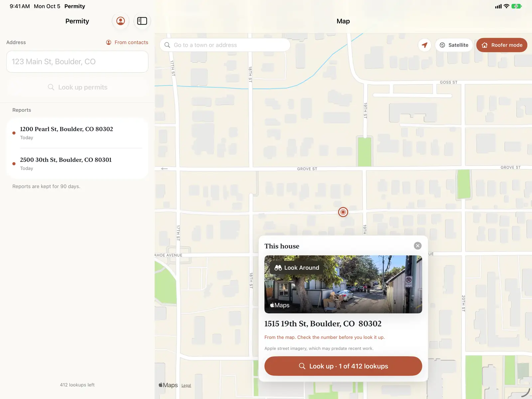Tap the current location arrow button
The height and width of the screenshot is (399, 532).
point(425,45)
